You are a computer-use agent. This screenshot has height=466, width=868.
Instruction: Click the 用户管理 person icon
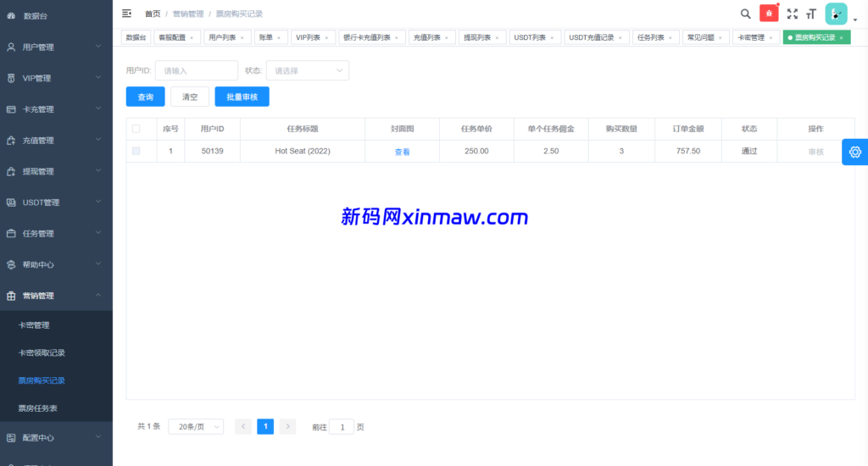[11, 47]
